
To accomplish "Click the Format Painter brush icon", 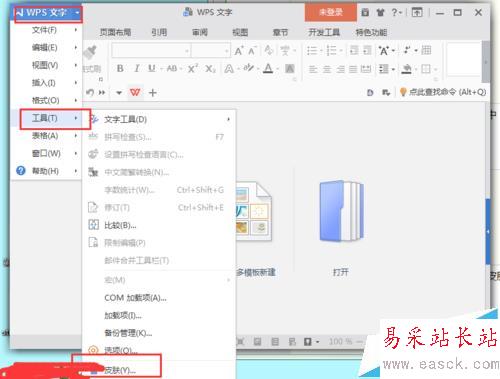I will (x=90, y=53).
